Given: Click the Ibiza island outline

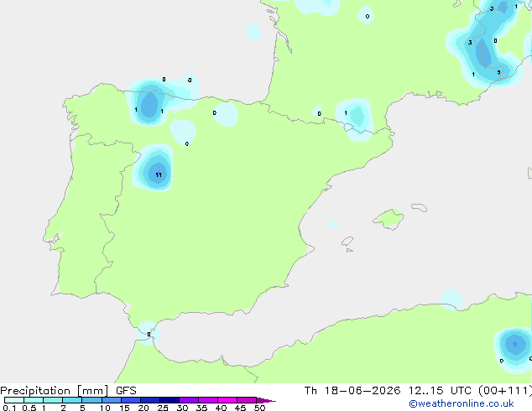Looking at the screenshot, I should click(347, 242).
